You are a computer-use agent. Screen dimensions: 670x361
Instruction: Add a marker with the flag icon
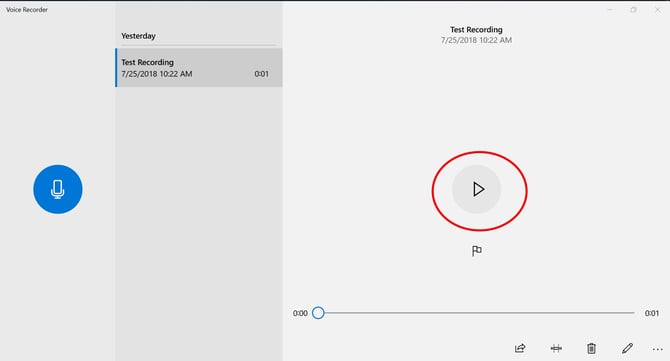click(477, 251)
